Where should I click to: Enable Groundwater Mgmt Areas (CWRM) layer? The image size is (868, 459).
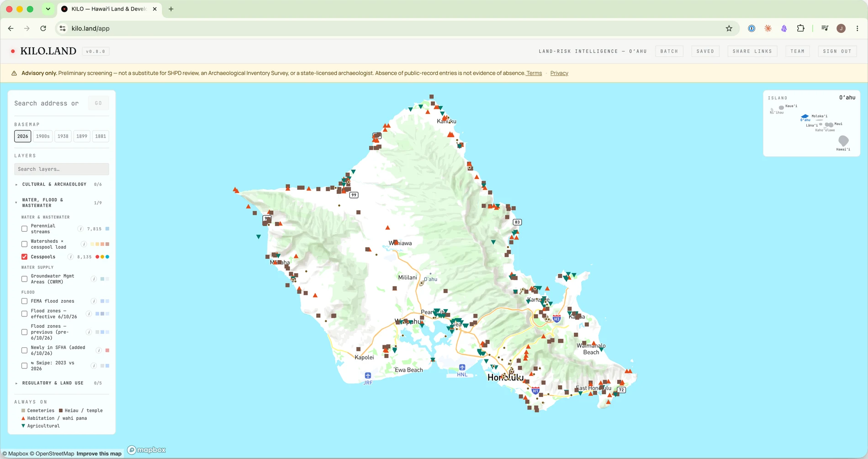25,279
